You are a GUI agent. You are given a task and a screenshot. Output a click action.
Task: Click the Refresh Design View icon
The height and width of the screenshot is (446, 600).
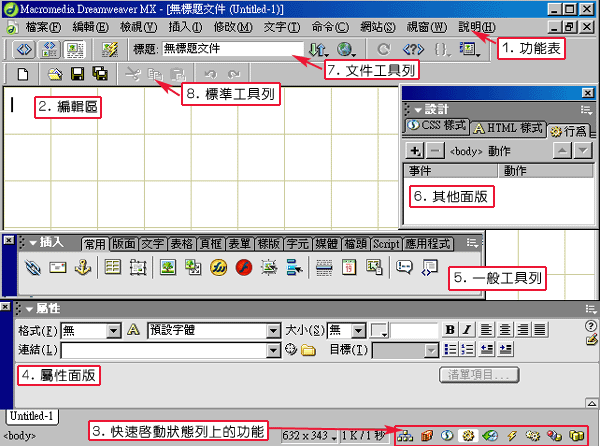point(384,48)
